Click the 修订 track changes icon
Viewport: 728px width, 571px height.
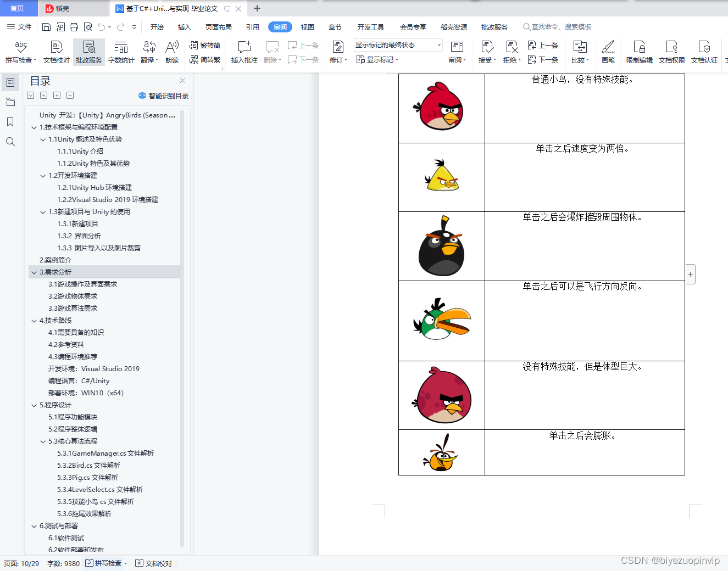click(x=338, y=47)
